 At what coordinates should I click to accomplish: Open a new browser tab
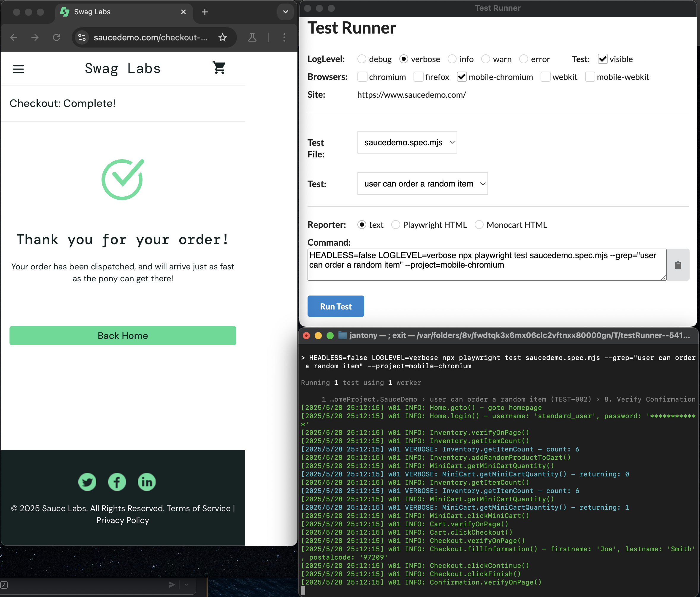click(205, 12)
